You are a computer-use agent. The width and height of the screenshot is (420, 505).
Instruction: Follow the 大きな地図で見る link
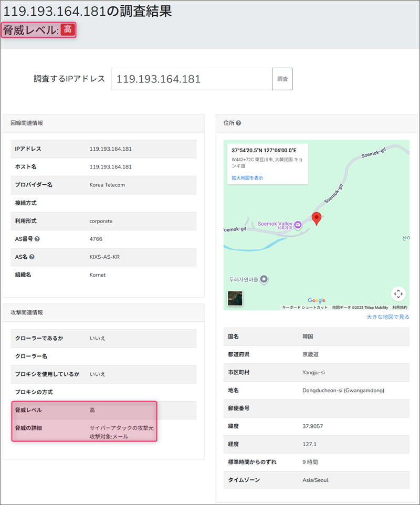pos(388,317)
